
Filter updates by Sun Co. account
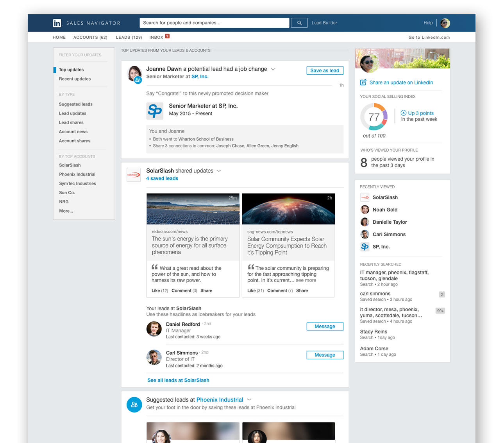[67, 193]
